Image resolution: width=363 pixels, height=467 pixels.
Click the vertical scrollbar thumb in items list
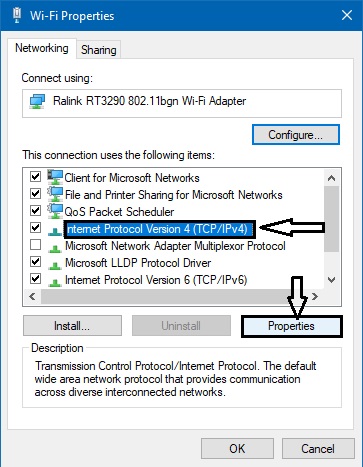tap(331, 219)
